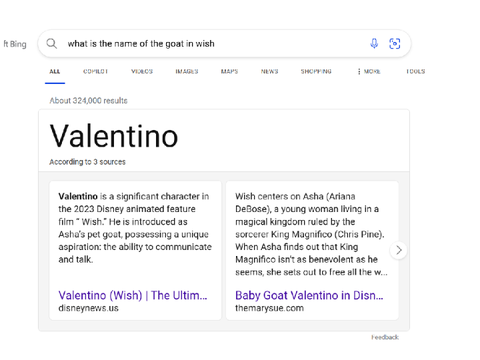Screen dimensions: 480x360
Task: Click the three-dot icon beside More
Action: (359, 71)
